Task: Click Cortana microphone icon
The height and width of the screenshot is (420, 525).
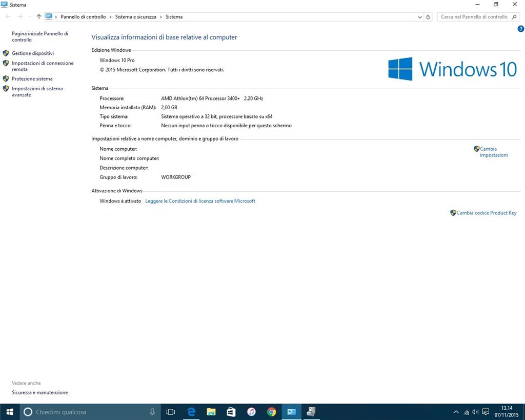Action: coord(152,412)
